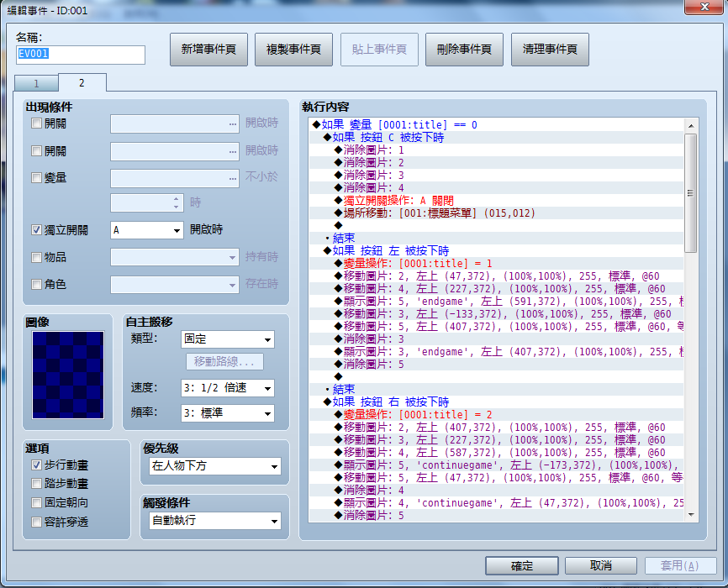The height and width of the screenshot is (588, 728).
Task: Cancel with the 取消 button
Action: coord(601,565)
